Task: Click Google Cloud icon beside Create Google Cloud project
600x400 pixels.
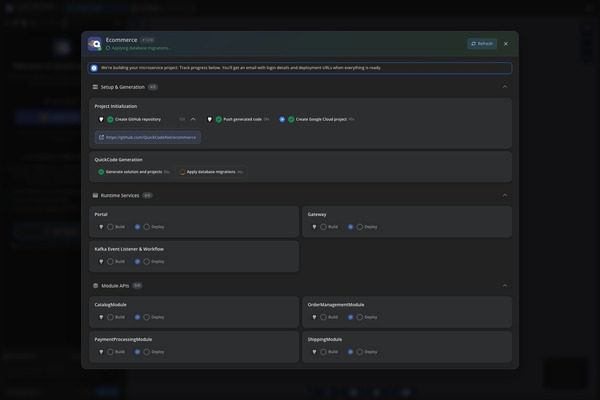Action: [282, 119]
